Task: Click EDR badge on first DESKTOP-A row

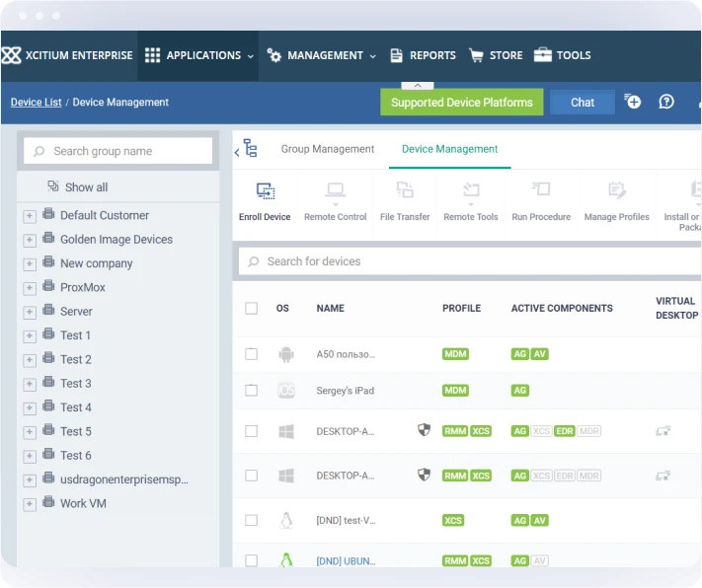Action: coord(565,431)
